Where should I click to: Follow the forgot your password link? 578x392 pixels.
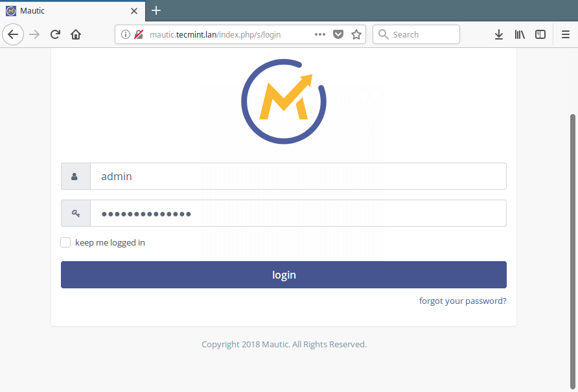pos(463,301)
